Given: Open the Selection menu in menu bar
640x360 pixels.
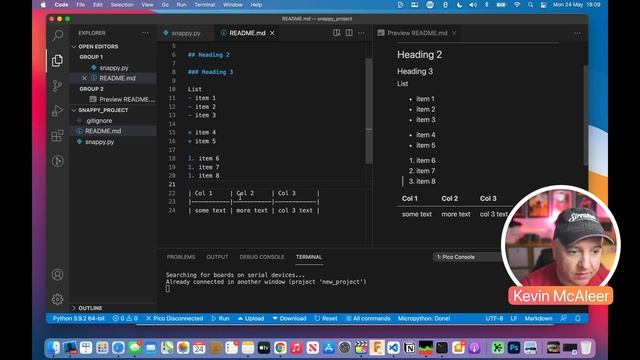Looking at the screenshot, I should [x=122, y=5].
